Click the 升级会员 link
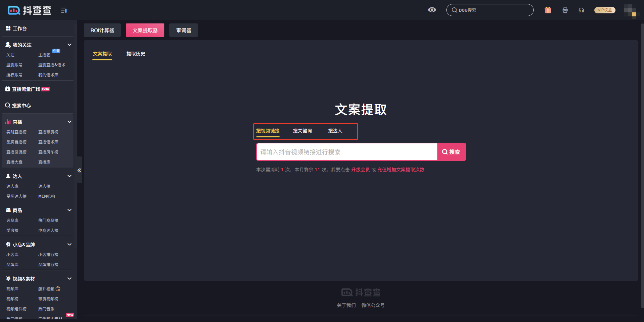The width and height of the screenshot is (644, 322). tap(360, 170)
